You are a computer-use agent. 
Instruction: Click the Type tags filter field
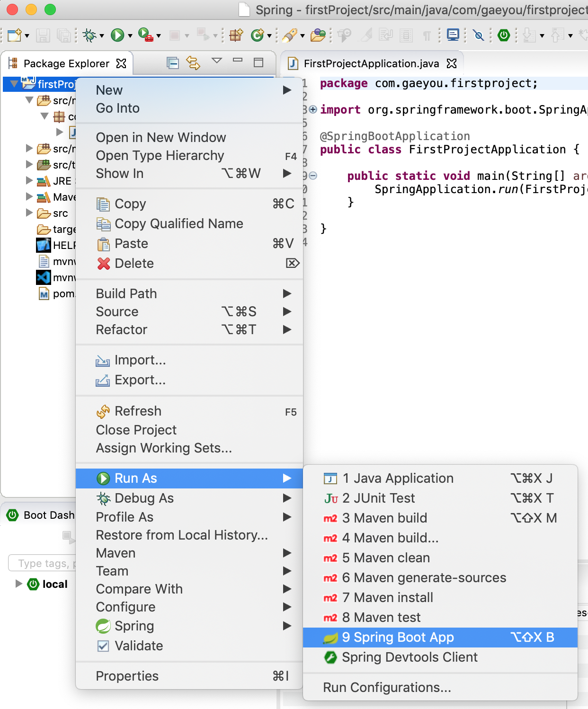43,563
